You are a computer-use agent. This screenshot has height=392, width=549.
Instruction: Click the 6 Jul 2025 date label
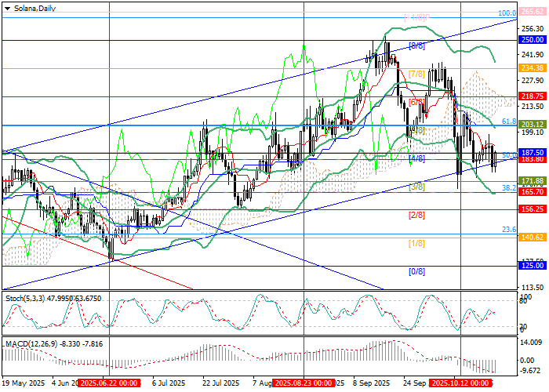click(x=169, y=383)
